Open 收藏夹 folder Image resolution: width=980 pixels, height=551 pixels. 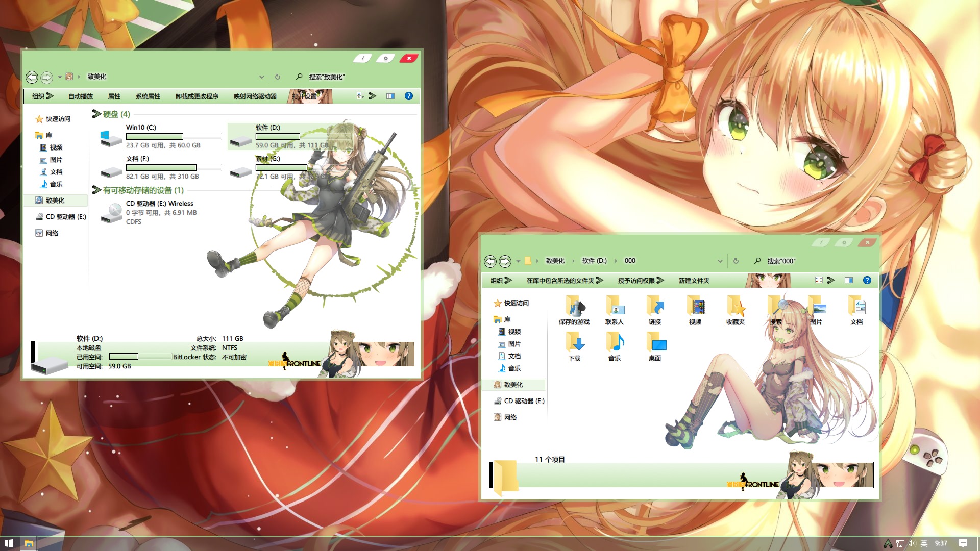point(736,310)
